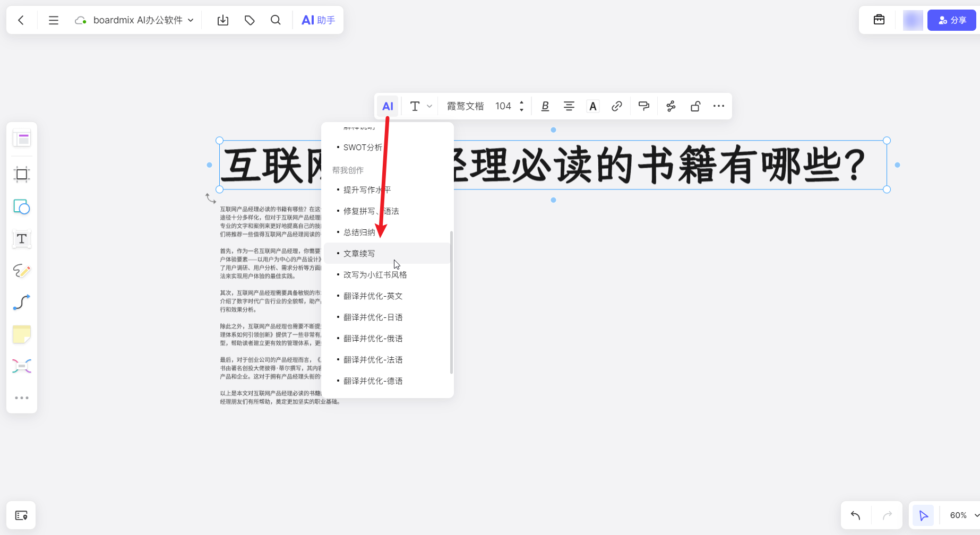Click the AI button in text toolbar
This screenshot has width=980, height=535.
click(388, 106)
